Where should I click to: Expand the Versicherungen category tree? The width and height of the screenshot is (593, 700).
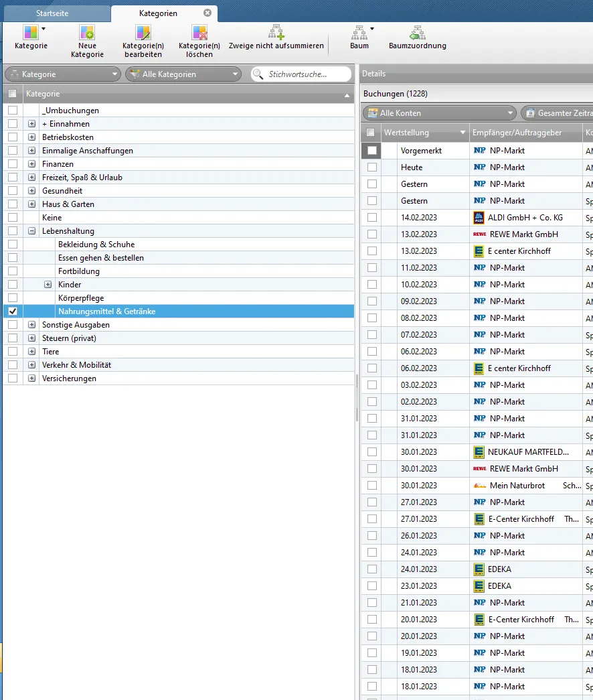[x=31, y=378]
